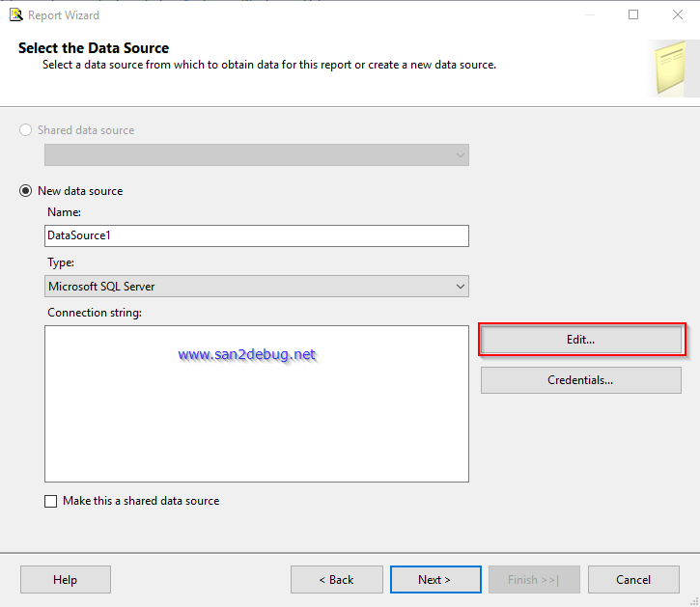Click the www.san2debug.net watermark link
This screenshot has width=700, height=607.
(x=247, y=355)
